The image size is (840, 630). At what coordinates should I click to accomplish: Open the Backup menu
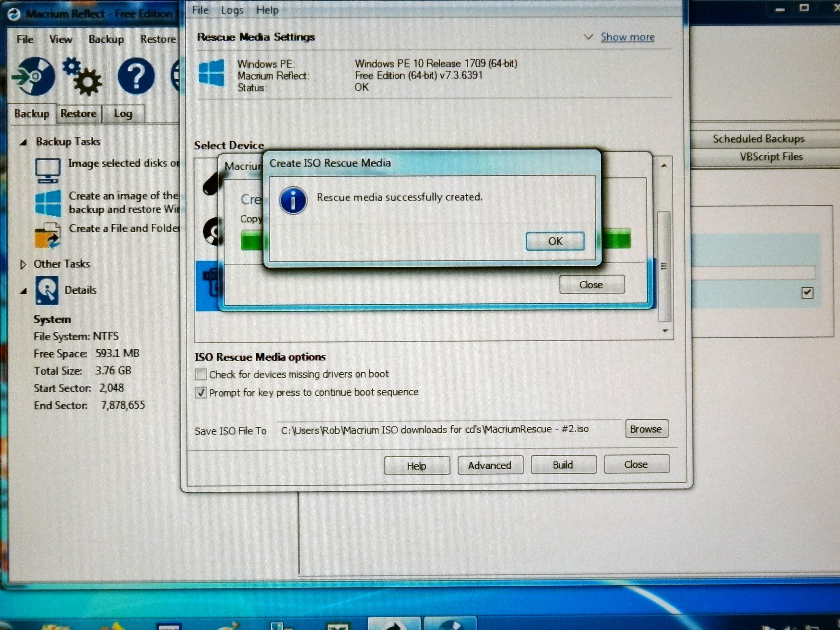pyautogui.click(x=106, y=39)
